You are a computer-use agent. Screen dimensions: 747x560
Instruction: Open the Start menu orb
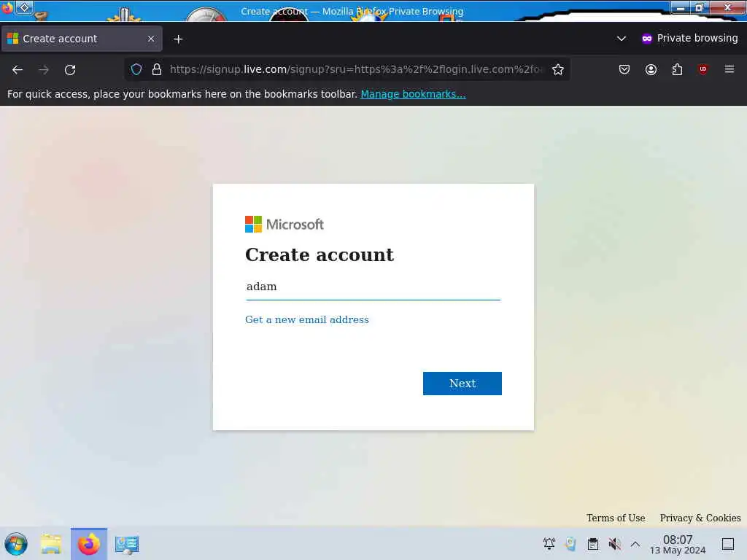click(16, 544)
